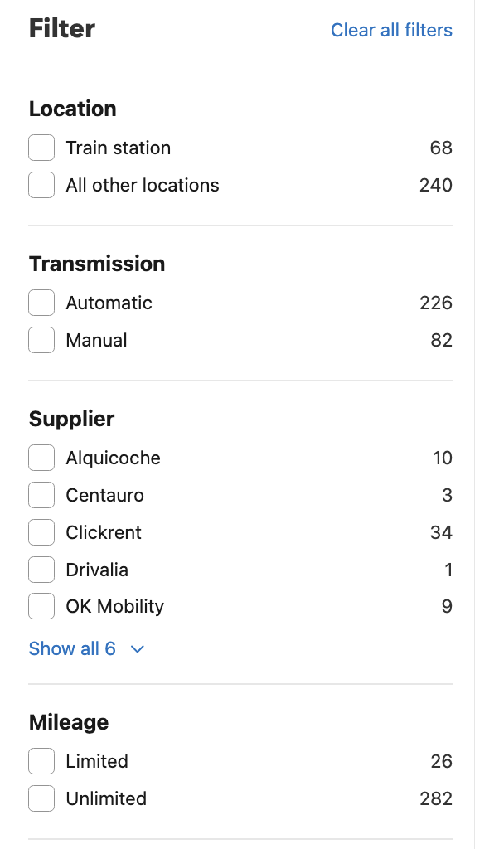Screen dimensions: 504x849
Task: Enable the Automatic transmission filter
Action: (41, 303)
